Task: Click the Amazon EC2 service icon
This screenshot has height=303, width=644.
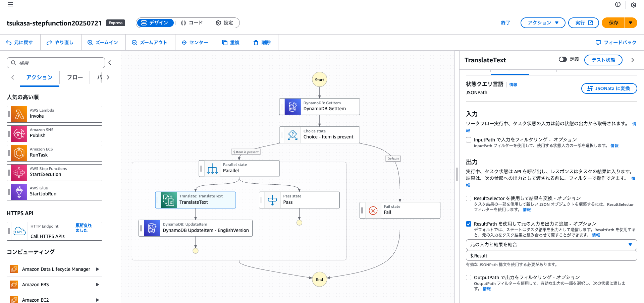Action: (14, 299)
